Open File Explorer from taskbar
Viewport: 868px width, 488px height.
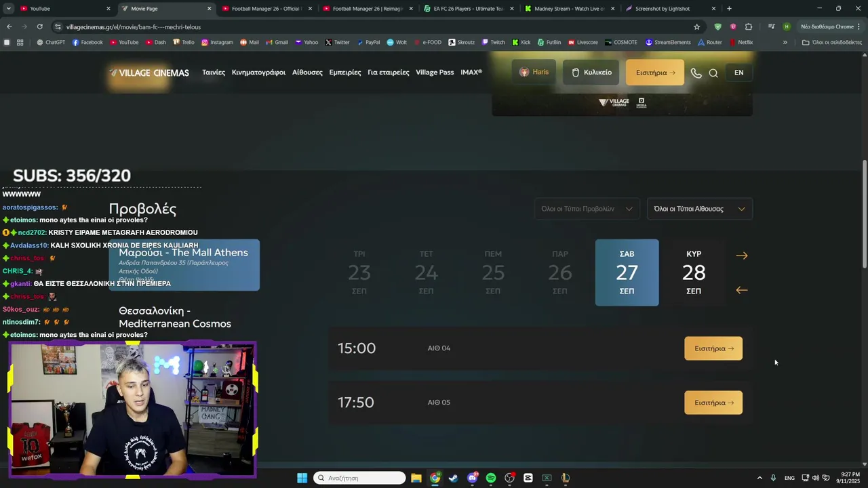[416, 478]
